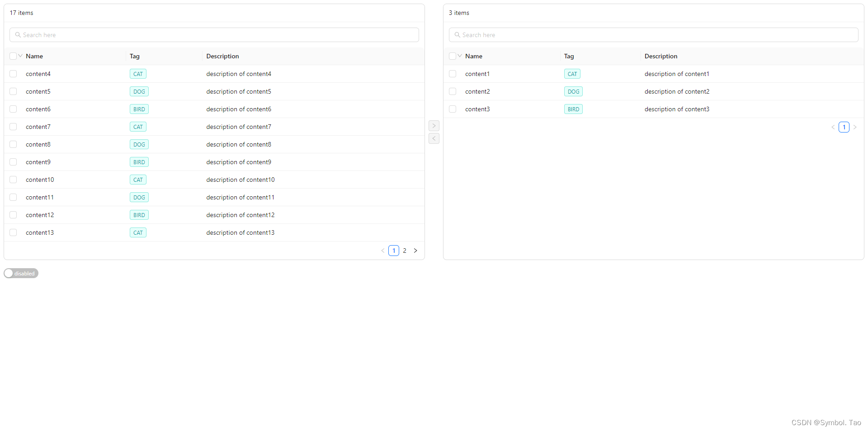This screenshot has width=868, height=431.
Task: Click 'description of content4' cell
Action: [239, 74]
